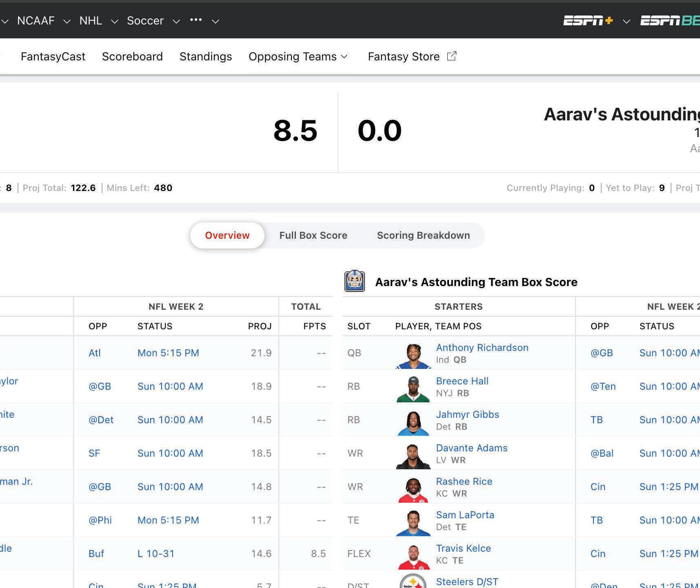Expand the chevron after the ellipsis menu
Viewport: 700px width, 588px height.
216,21
